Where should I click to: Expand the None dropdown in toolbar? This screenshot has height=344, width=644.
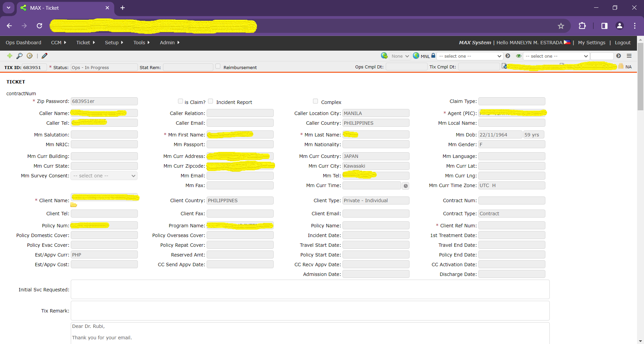tap(400, 56)
